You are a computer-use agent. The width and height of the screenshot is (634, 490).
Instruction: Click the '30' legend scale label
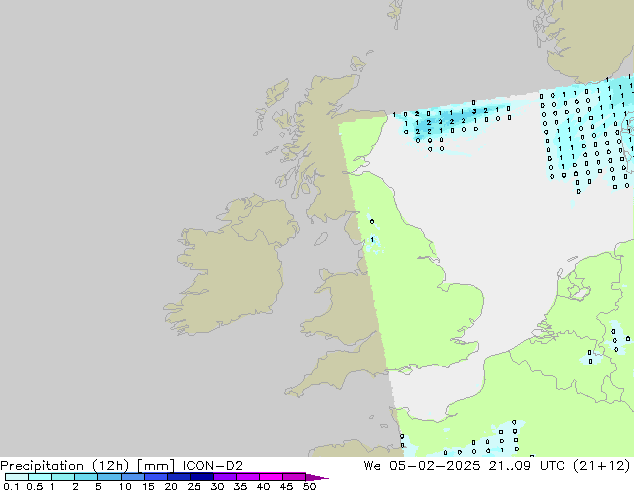217,486
